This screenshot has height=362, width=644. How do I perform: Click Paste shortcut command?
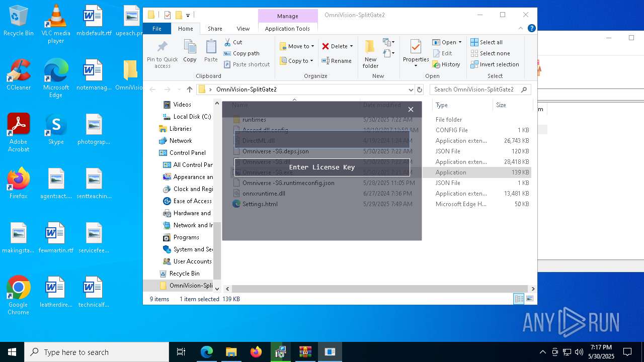coord(247,64)
